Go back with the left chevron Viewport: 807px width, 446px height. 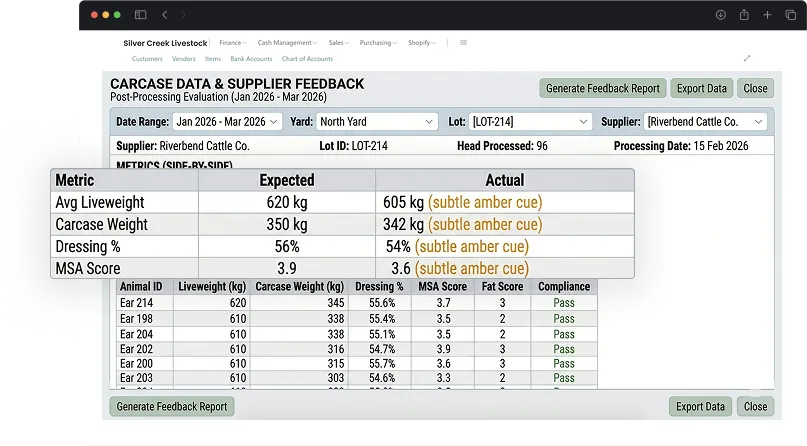165,15
